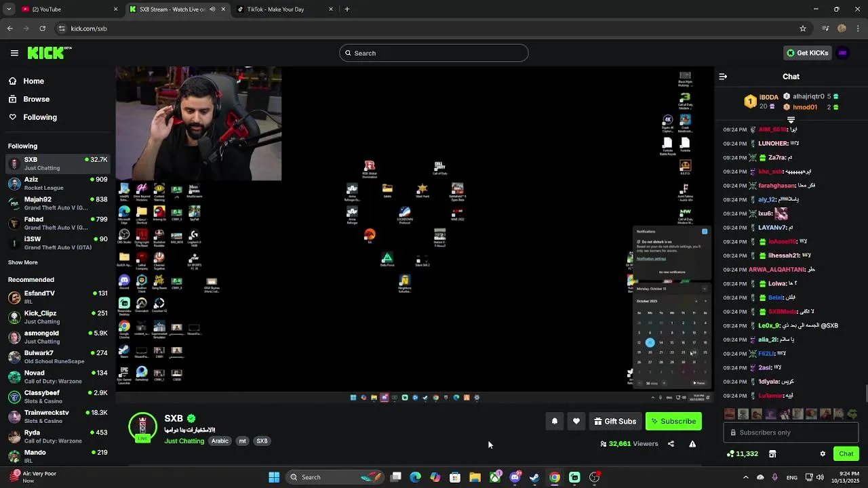Open Ryda recommended channel

tap(58, 436)
